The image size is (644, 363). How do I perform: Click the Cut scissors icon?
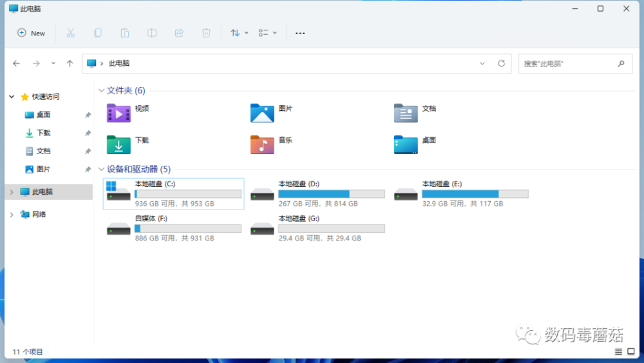[71, 33]
